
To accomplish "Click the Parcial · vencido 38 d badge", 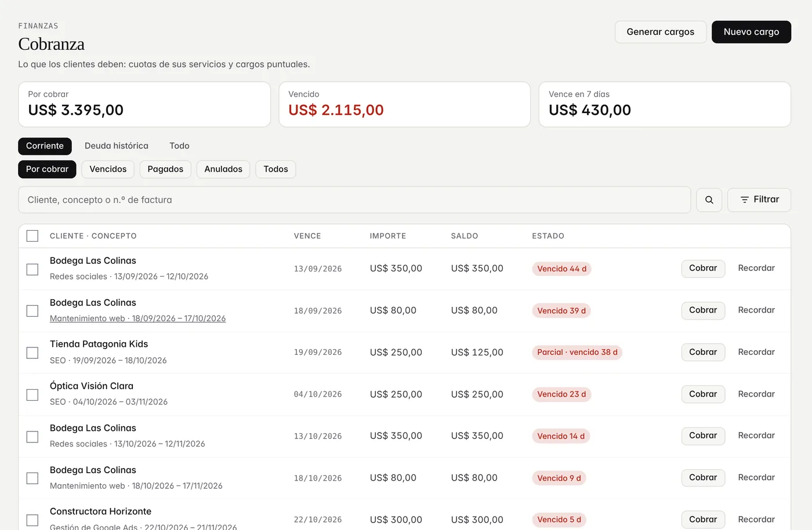I will tap(577, 353).
